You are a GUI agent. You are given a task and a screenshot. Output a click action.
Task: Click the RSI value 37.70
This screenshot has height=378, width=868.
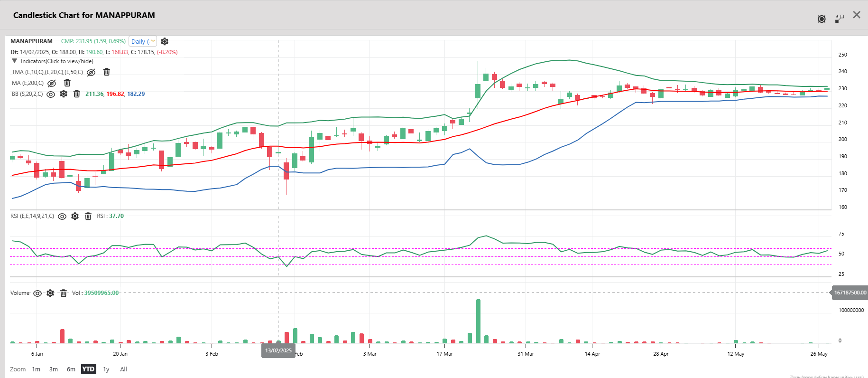(x=117, y=216)
